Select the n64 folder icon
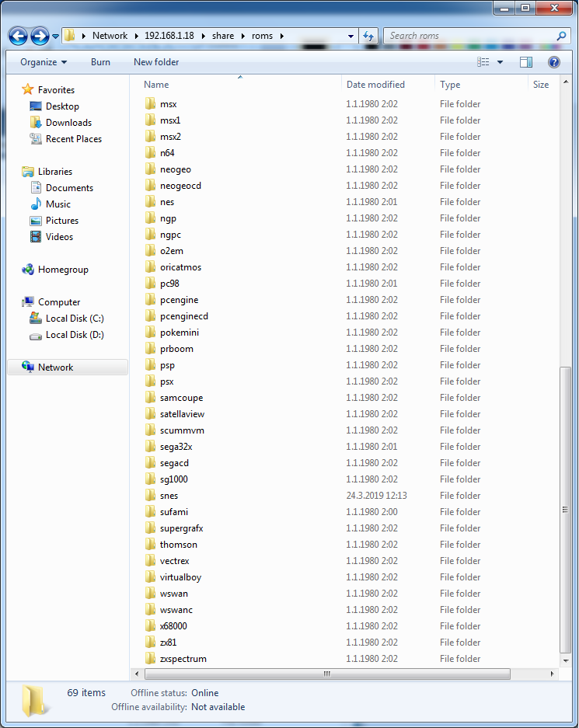This screenshot has width=579, height=728. [150, 152]
